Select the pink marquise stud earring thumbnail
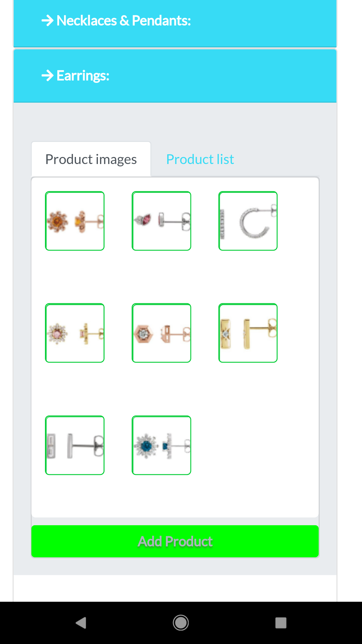 coord(162,221)
